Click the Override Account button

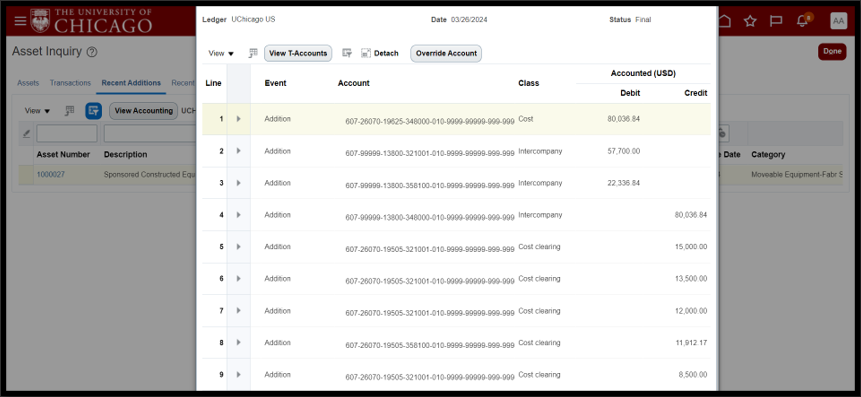pyautogui.click(x=446, y=53)
